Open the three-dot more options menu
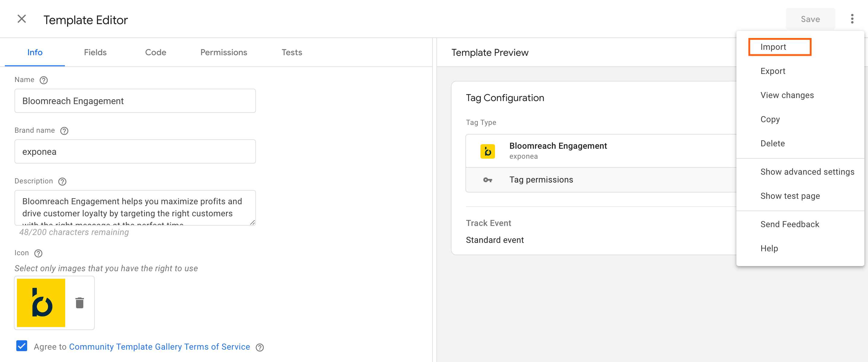The image size is (868, 362). tap(852, 19)
